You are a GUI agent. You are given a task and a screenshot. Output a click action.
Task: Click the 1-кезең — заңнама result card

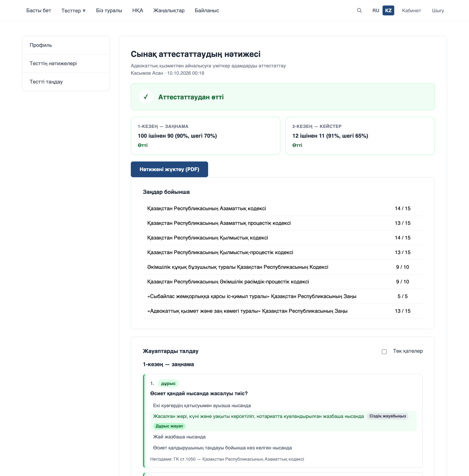[x=205, y=136]
